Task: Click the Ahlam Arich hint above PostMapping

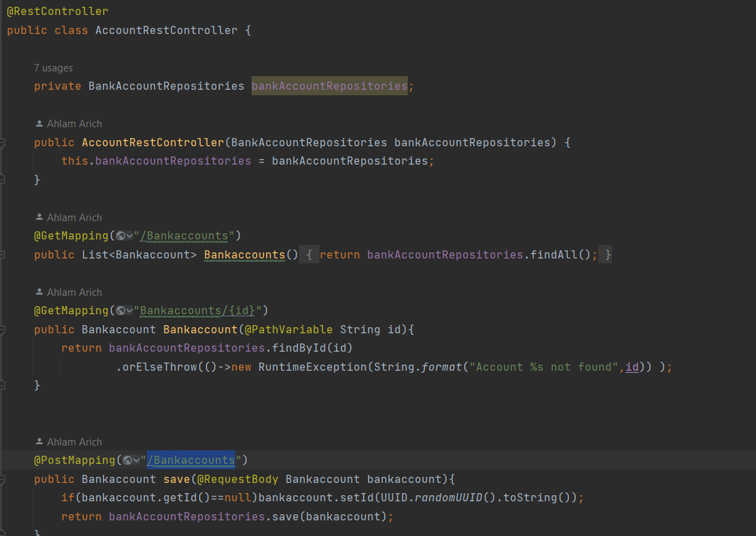Action: pos(74,442)
